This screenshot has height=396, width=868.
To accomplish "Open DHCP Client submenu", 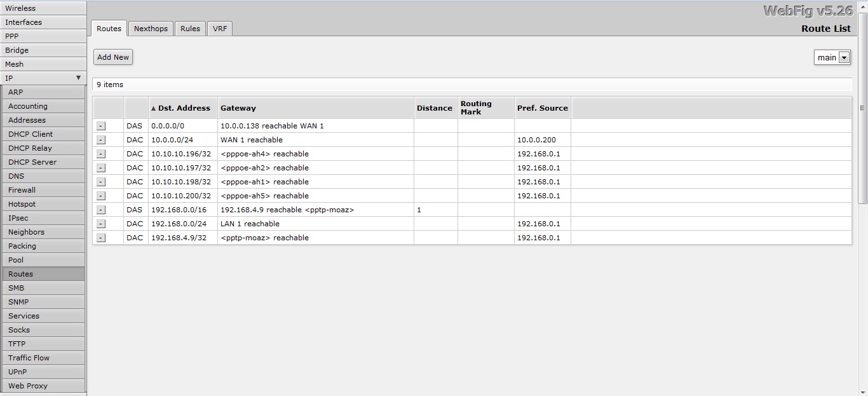I will pyautogui.click(x=43, y=134).
